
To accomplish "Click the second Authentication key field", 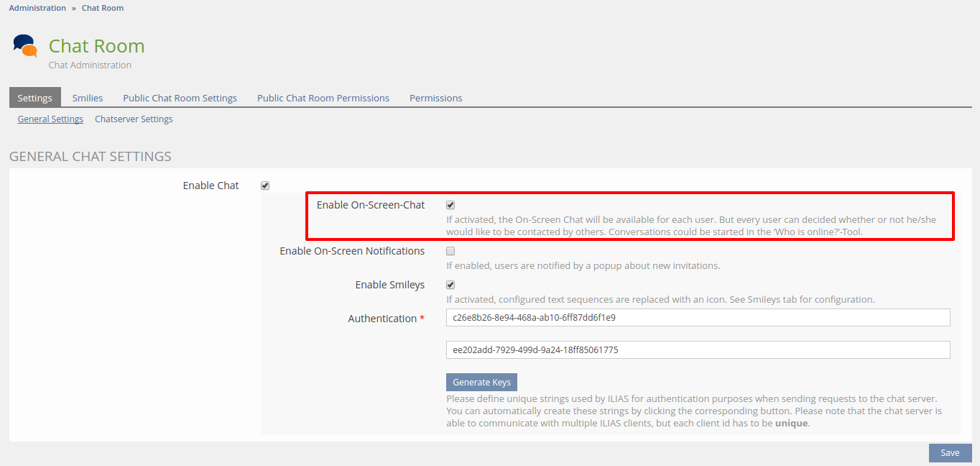I will pos(698,349).
